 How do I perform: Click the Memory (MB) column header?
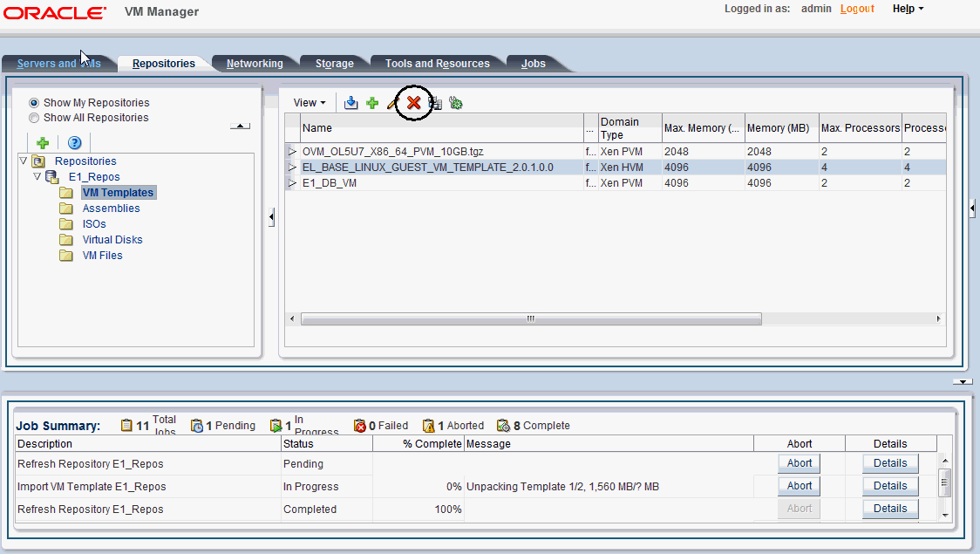point(781,127)
